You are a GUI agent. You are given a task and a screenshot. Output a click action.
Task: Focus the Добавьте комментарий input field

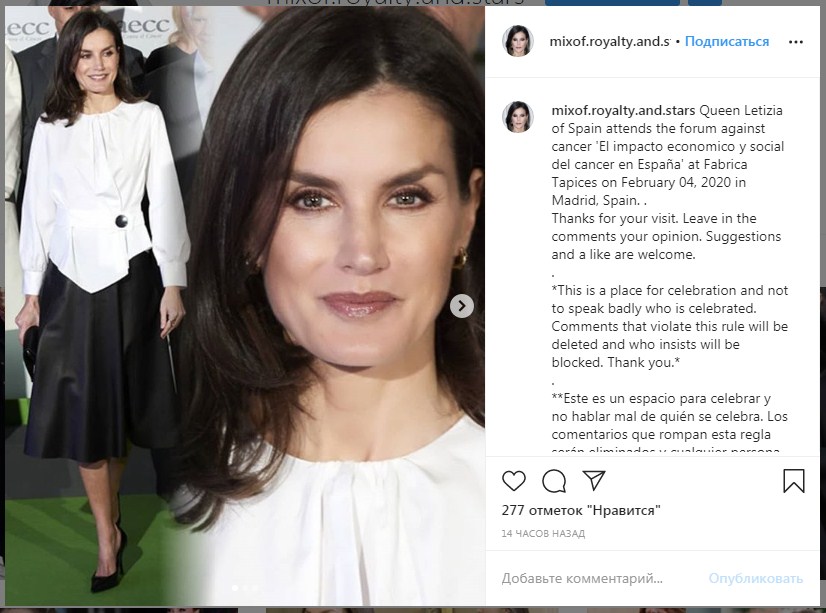tap(601, 578)
